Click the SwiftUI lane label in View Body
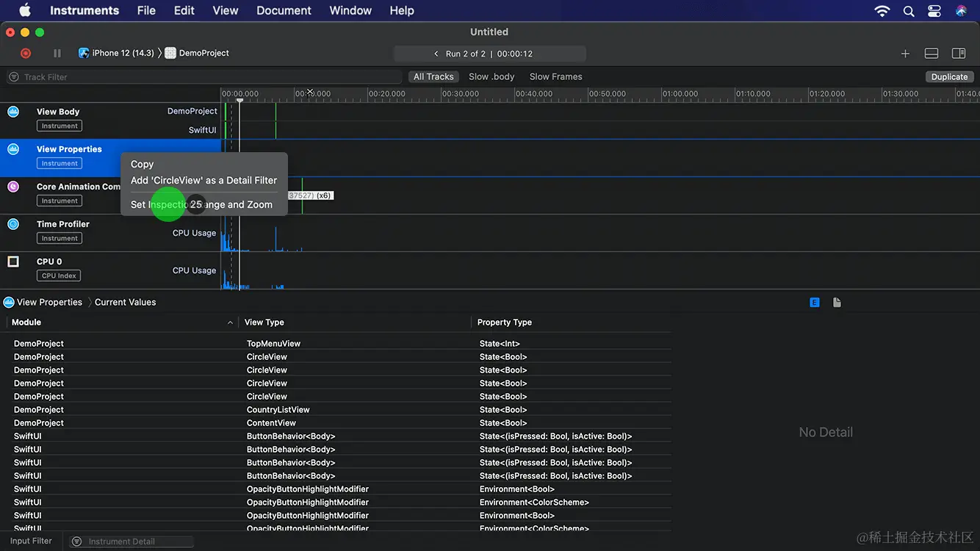 (x=203, y=130)
